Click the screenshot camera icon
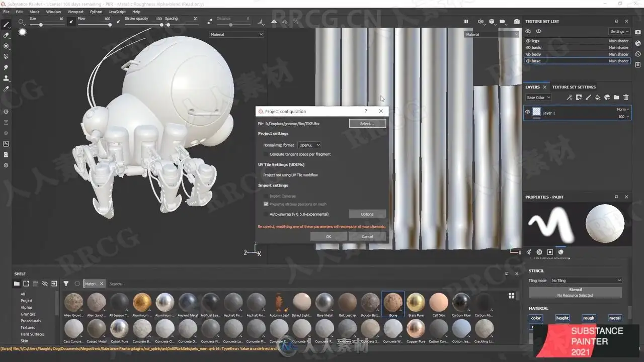Viewport: 644px width, 362px height. [x=517, y=22]
